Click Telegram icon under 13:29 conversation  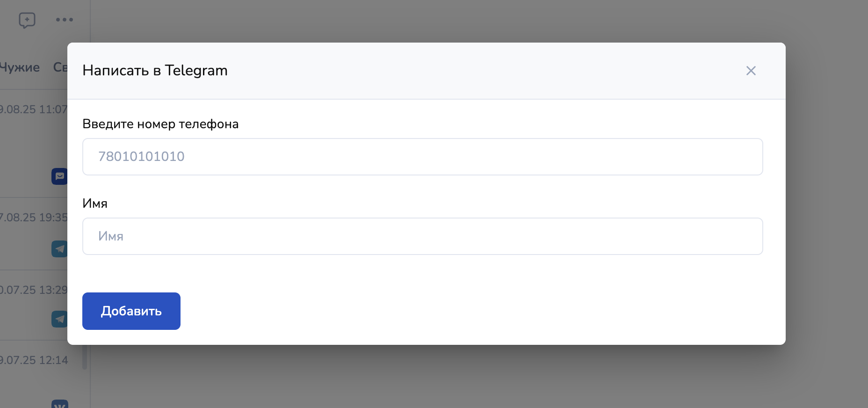[59, 319]
